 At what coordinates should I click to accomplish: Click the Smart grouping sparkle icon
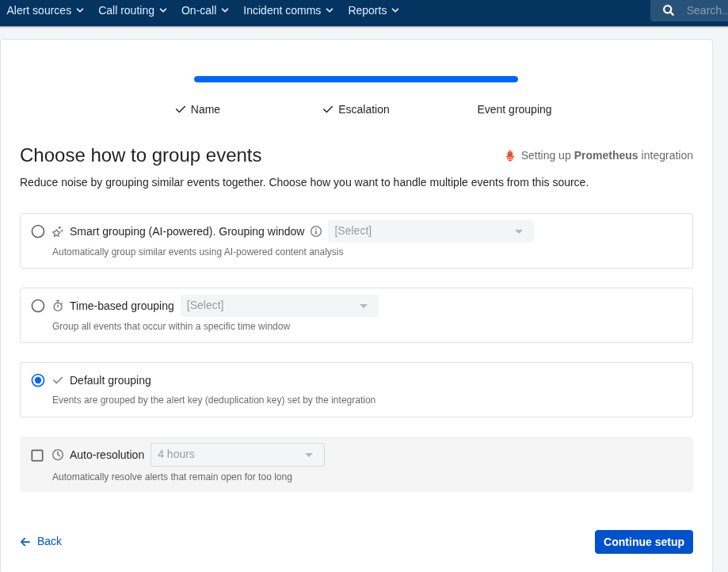(58, 231)
